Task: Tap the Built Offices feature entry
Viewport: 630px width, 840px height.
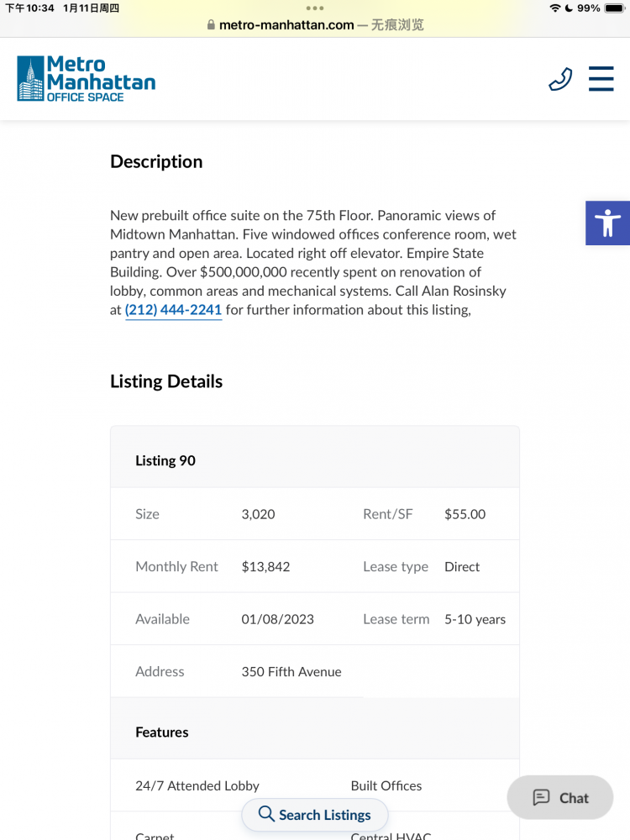Action: pyautogui.click(x=386, y=786)
